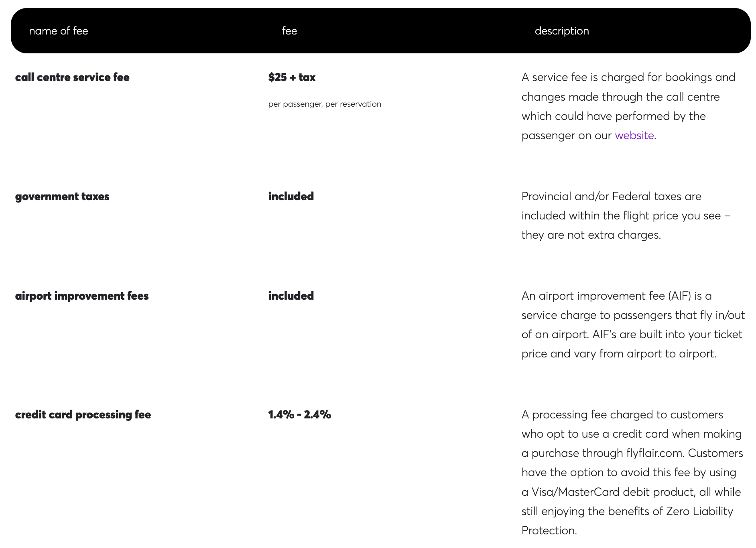The height and width of the screenshot is (548, 756).
Task: Click the "per passenger, per reservation" note
Action: [x=325, y=104]
